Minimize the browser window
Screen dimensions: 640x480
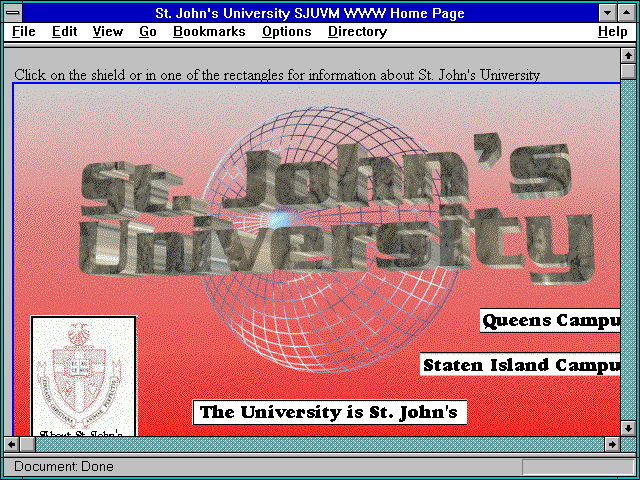coord(607,13)
